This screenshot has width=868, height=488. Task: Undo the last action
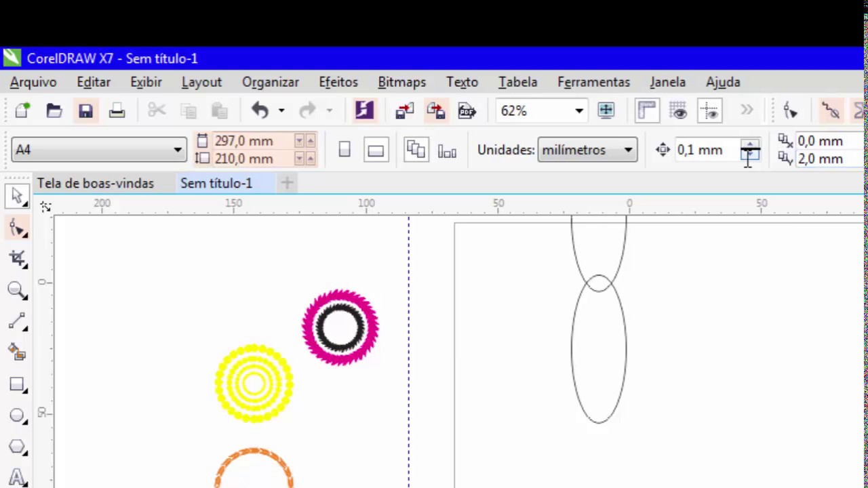click(260, 110)
